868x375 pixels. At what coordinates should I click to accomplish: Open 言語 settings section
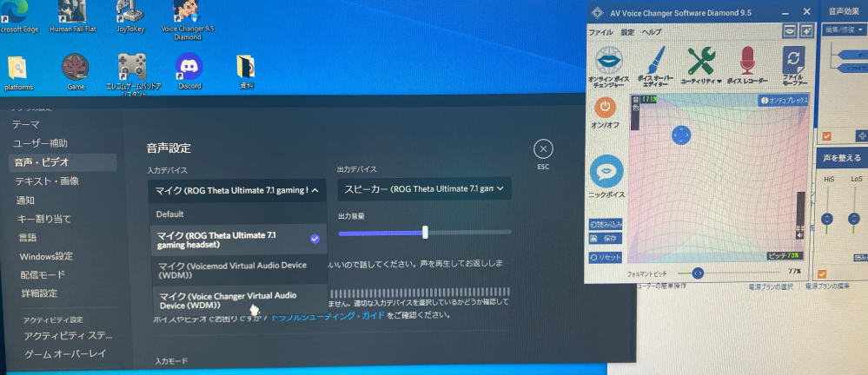28,238
